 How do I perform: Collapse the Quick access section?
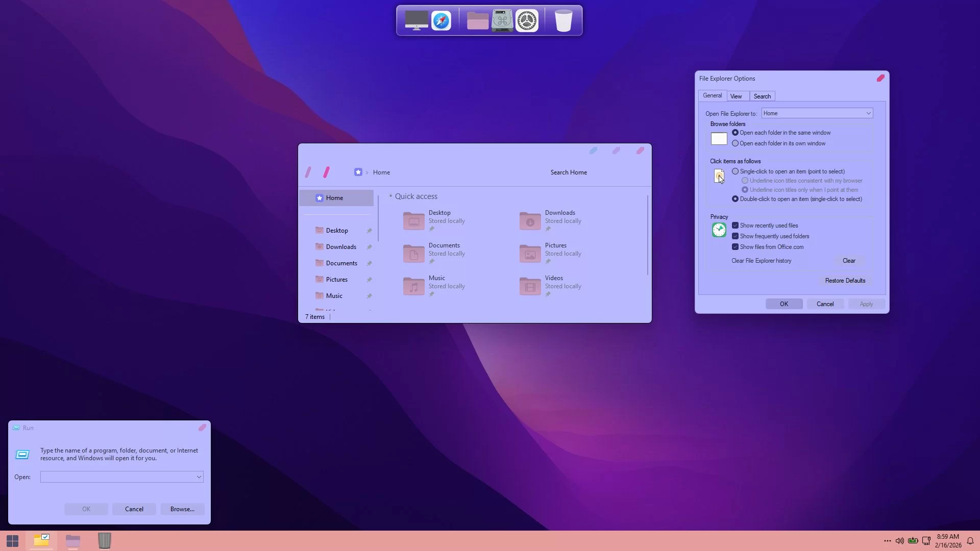[390, 196]
